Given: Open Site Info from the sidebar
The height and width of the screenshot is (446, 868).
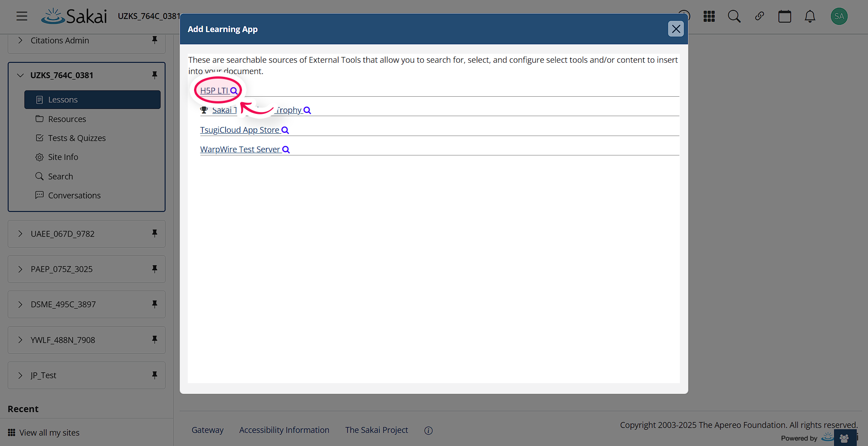Looking at the screenshot, I should tap(63, 157).
